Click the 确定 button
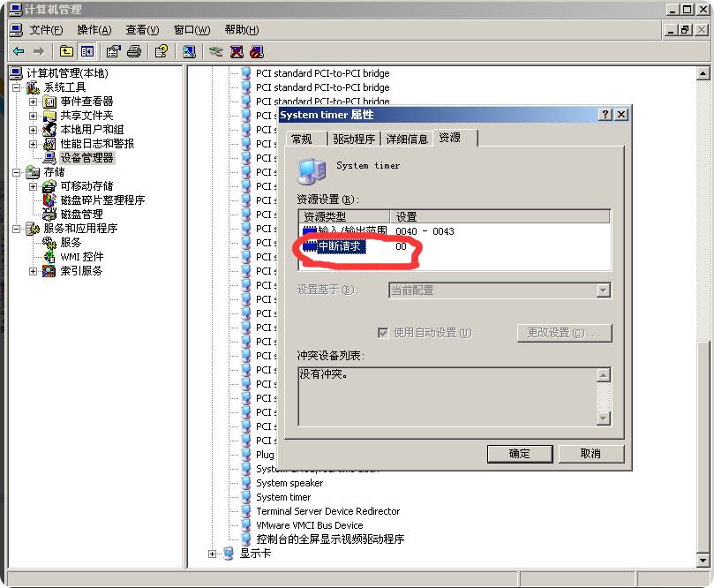The height and width of the screenshot is (588, 714). point(520,454)
